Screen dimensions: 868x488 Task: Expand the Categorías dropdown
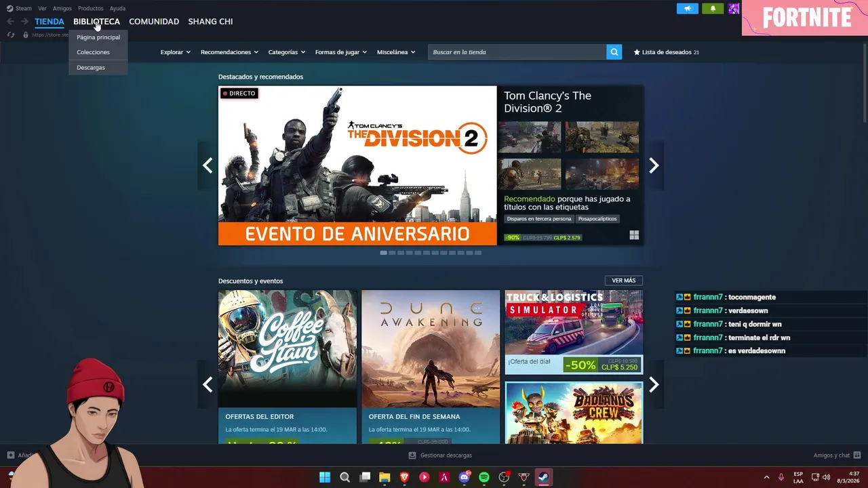point(286,52)
